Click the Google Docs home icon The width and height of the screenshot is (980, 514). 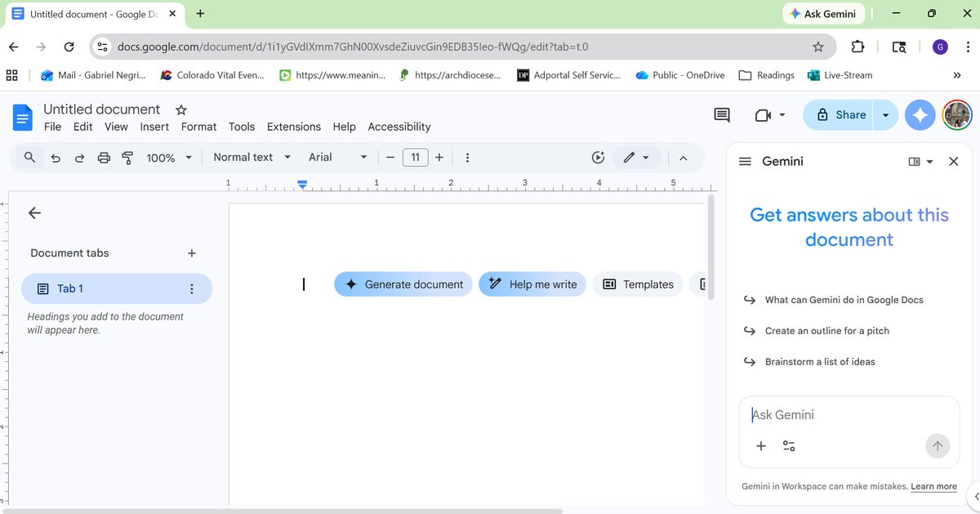(x=22, y=118)
